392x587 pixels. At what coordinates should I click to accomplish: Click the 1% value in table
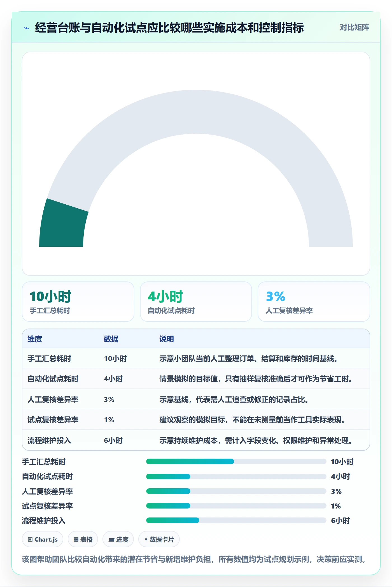click(x=109, y=420)
